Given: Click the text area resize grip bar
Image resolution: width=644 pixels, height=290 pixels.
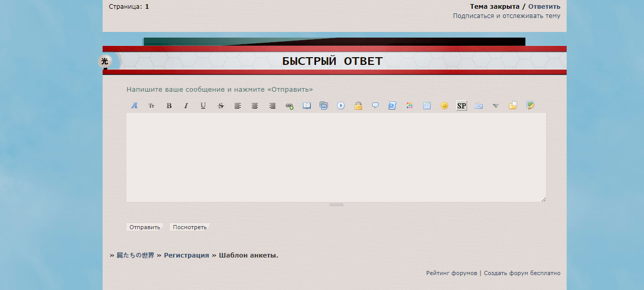Looking at the screenshot, I should click(336, 204).
